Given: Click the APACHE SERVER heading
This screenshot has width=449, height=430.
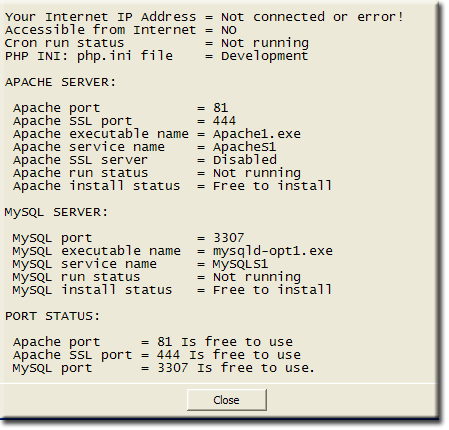Looking at the screenshot, I should point(60,82).
